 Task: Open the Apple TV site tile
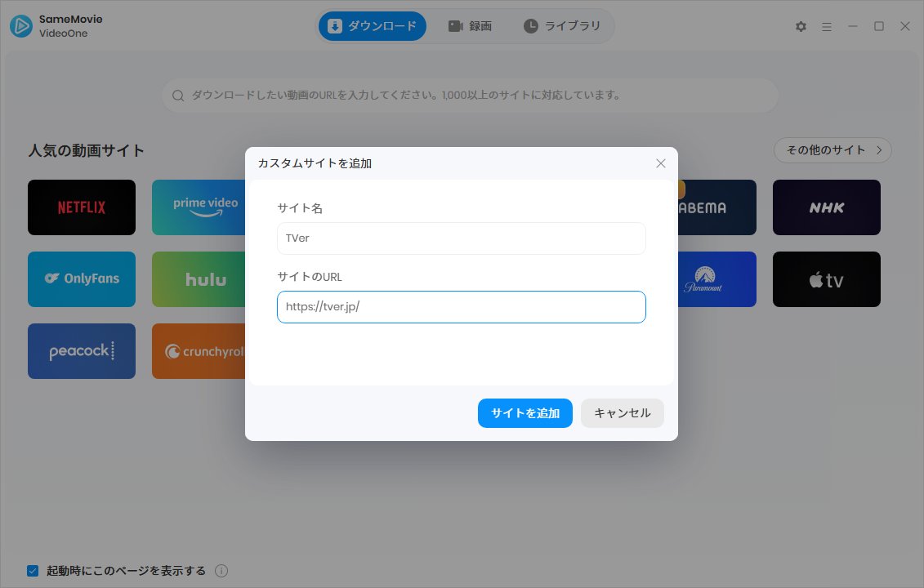pos(827,279)
